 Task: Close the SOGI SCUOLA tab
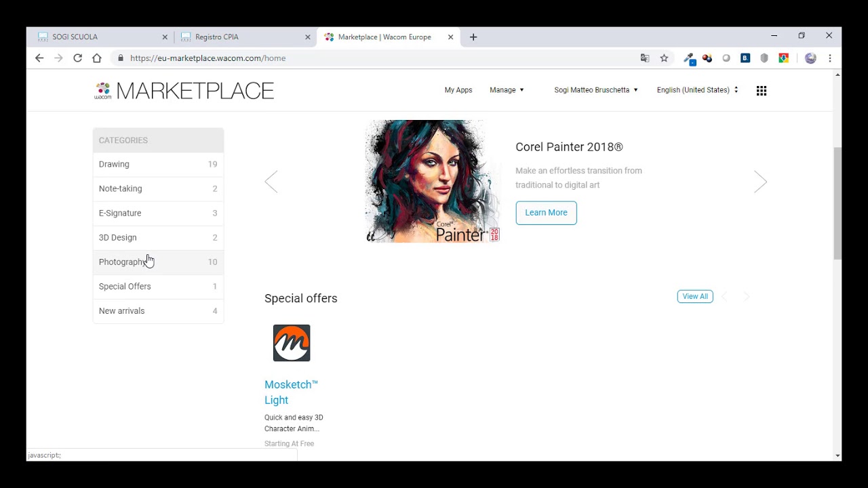pyautogui.click(x=165, y=37)
